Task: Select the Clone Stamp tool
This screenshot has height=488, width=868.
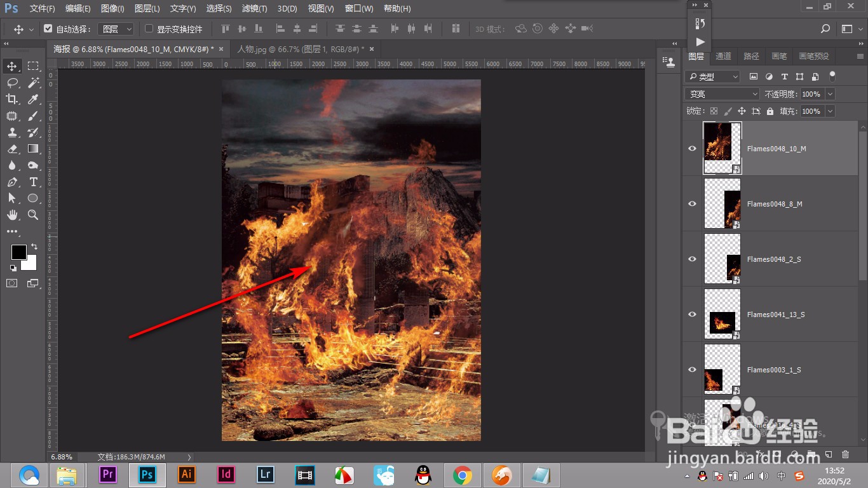Action: tap(12, 132)
